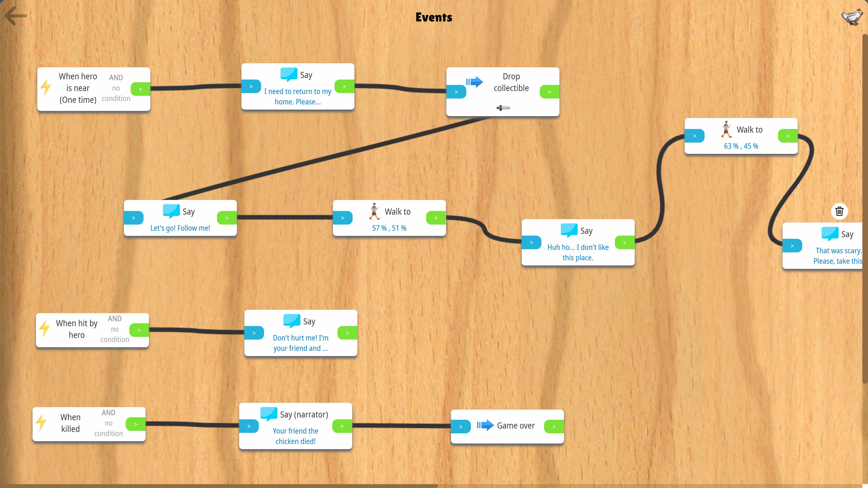Select the 'Game over' event node

click(x=507, y=425)
